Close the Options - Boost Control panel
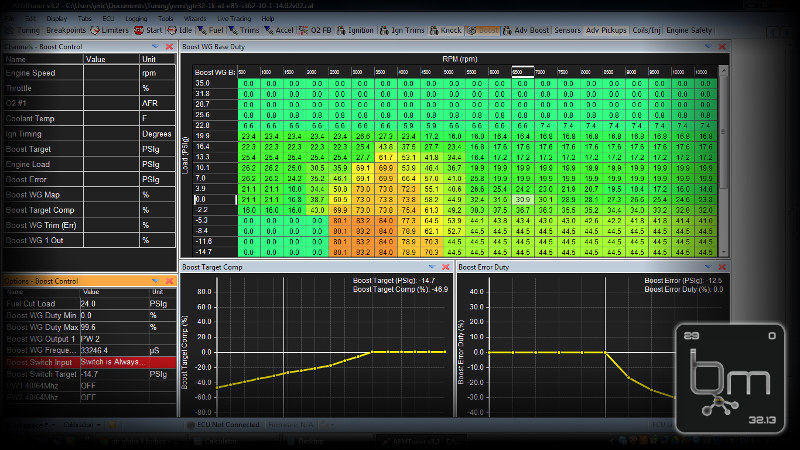Screen dimensions: 800x450 pos(169,281)
